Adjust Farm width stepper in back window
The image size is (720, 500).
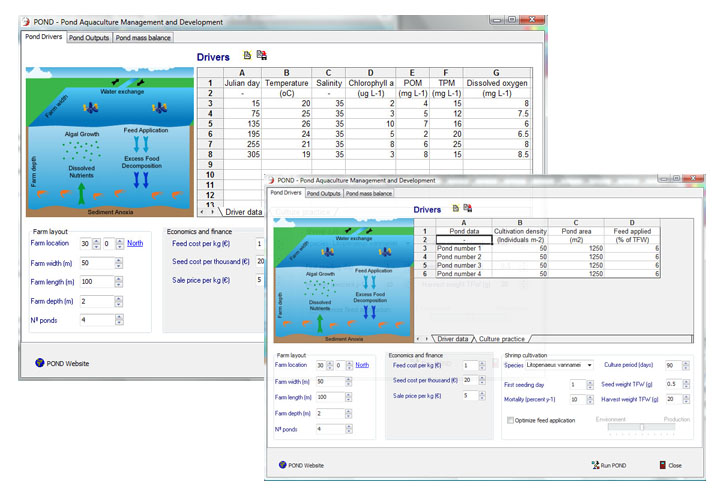pyautogui.click(x=118, y=263)
